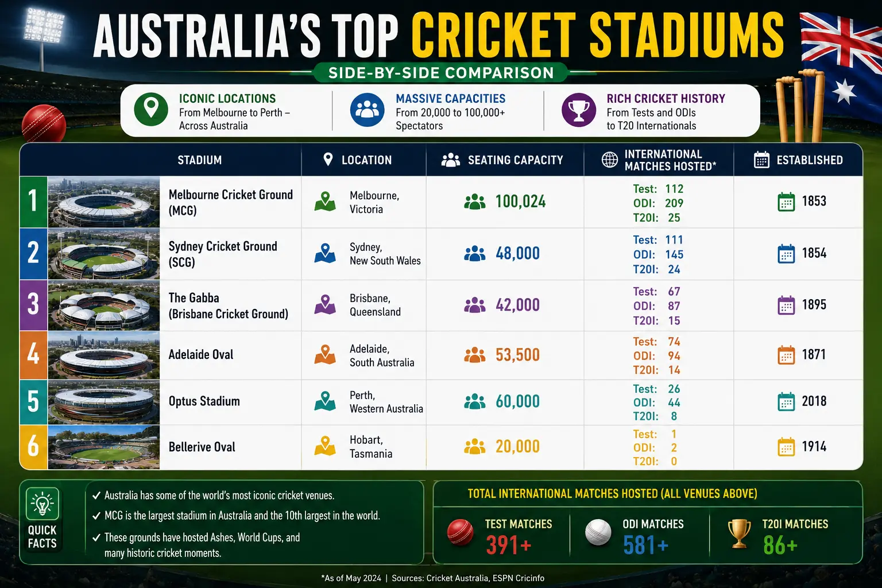Click the green people icon beside 100,024

(x=475, y=202)
